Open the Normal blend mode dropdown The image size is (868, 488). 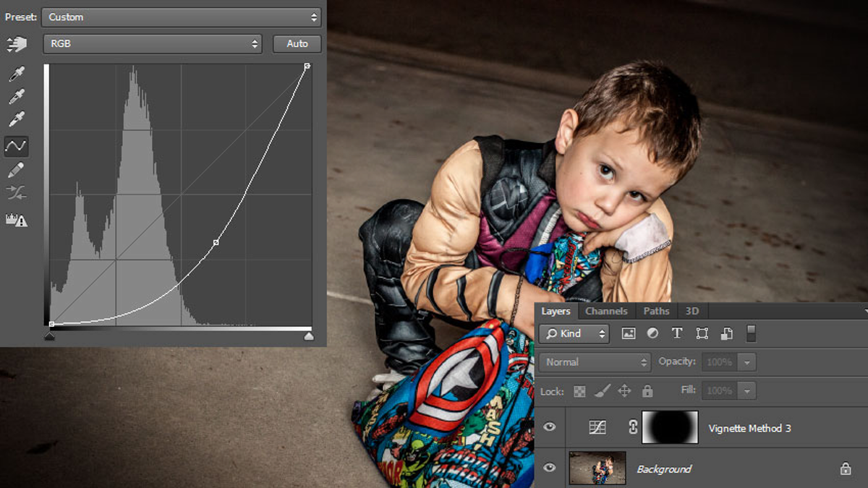pos(595,361)
